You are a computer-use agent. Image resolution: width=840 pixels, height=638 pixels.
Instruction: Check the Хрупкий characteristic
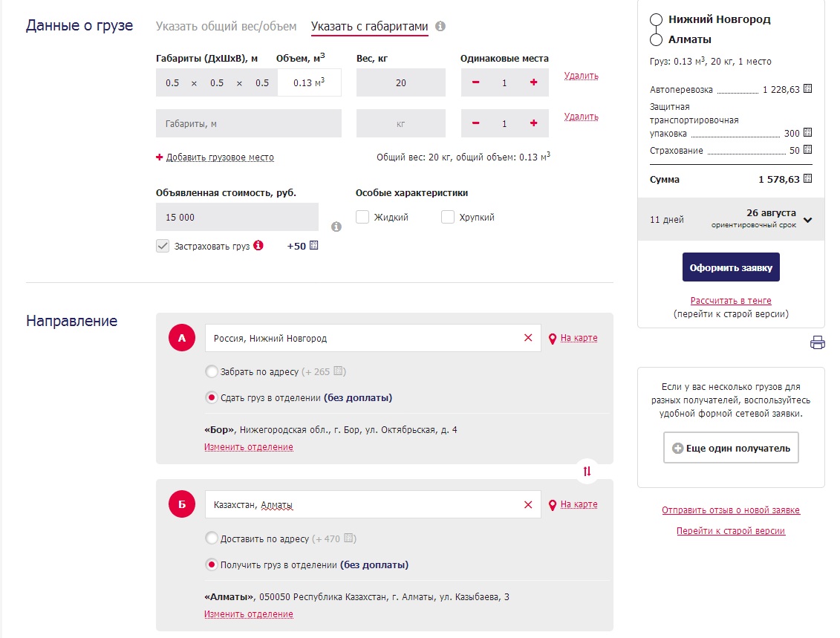pyautogui.click(x=448, y=218)
